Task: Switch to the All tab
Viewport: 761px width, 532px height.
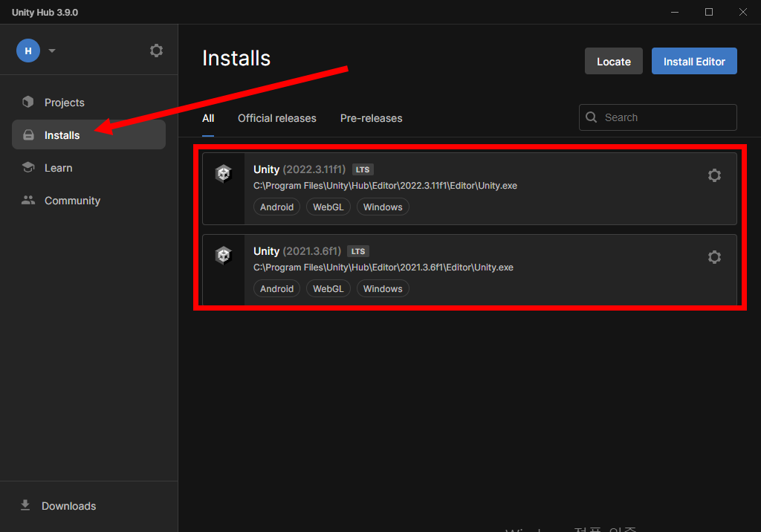Action: 208,118
